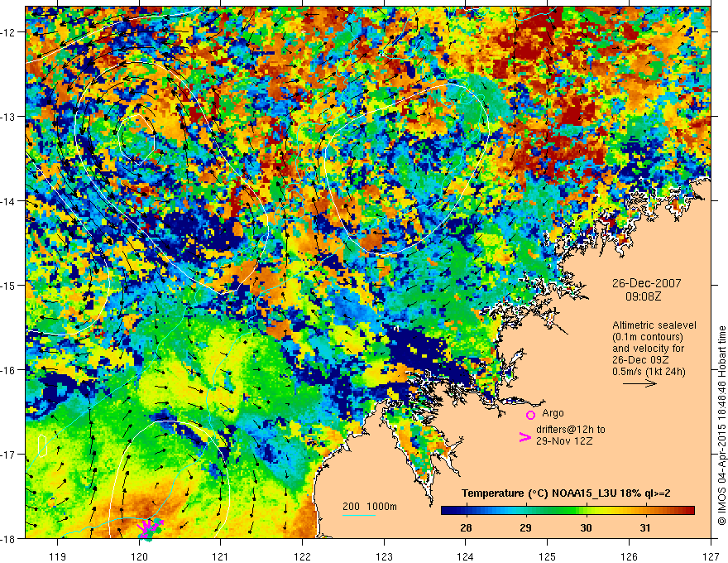The height and width of the screenshot is (563, 728).
Task: Click the '200 1000m' bathymetry label
Action: tap(370, 507)
